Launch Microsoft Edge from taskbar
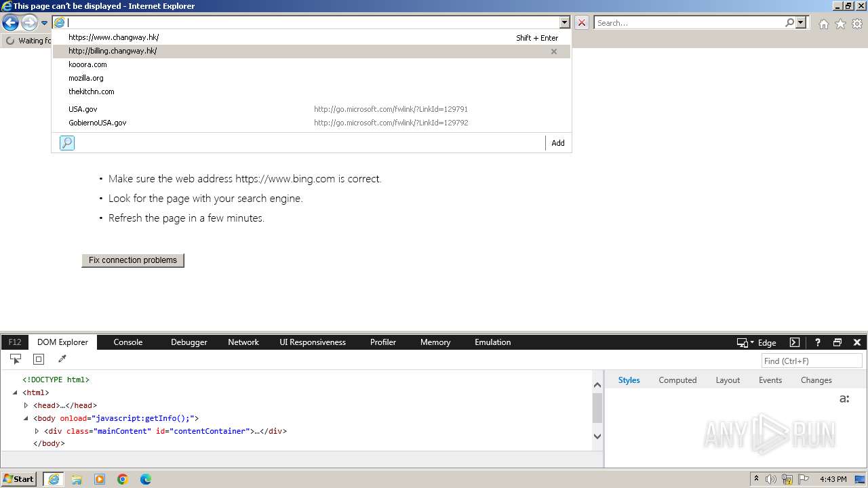The height and width of the screenshot is (488, 868). (146, 479)
